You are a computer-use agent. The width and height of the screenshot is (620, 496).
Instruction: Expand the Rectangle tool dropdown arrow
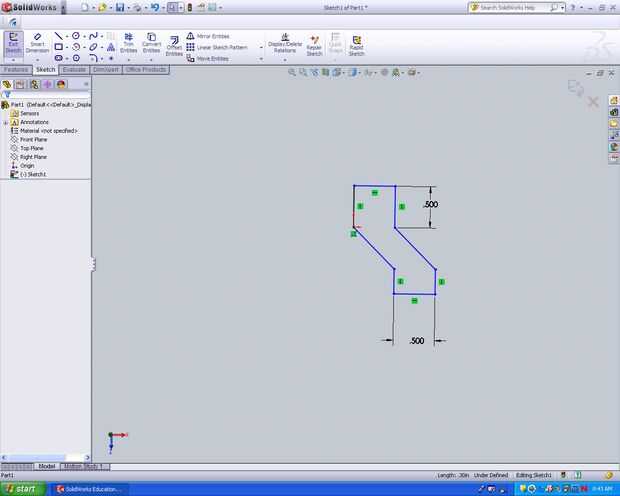coord(66,47)
